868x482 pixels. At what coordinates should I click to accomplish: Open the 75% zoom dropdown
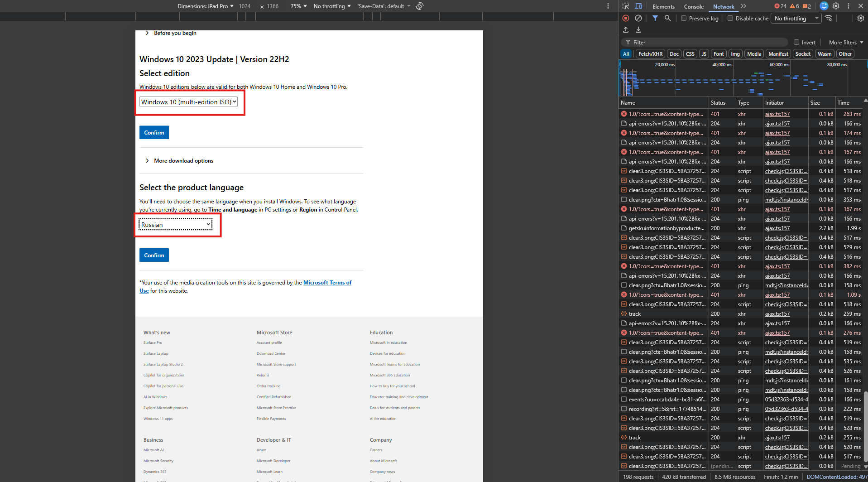[x=299, y=6]
